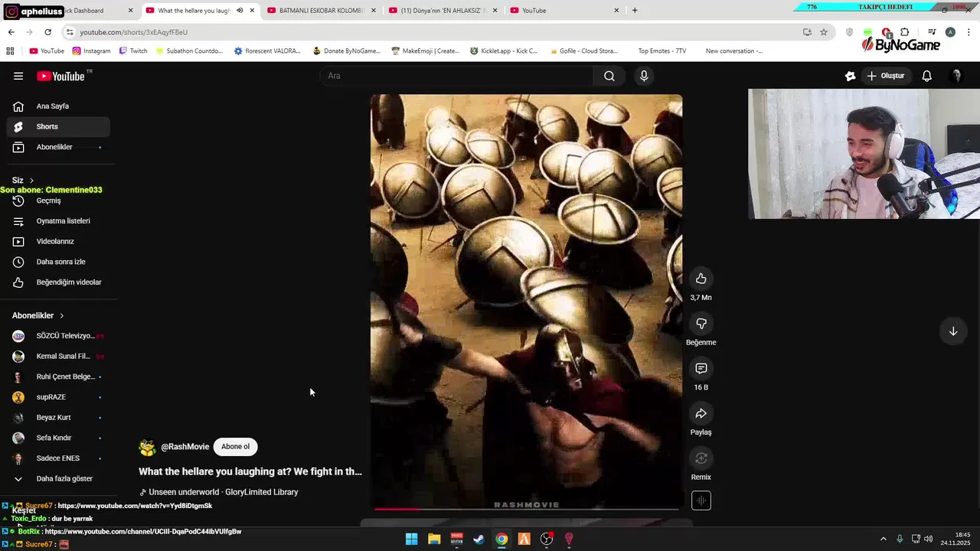Open Videolarınız in sidebar
Viewport: 980px width, 551px height.
tap(58, 242)
